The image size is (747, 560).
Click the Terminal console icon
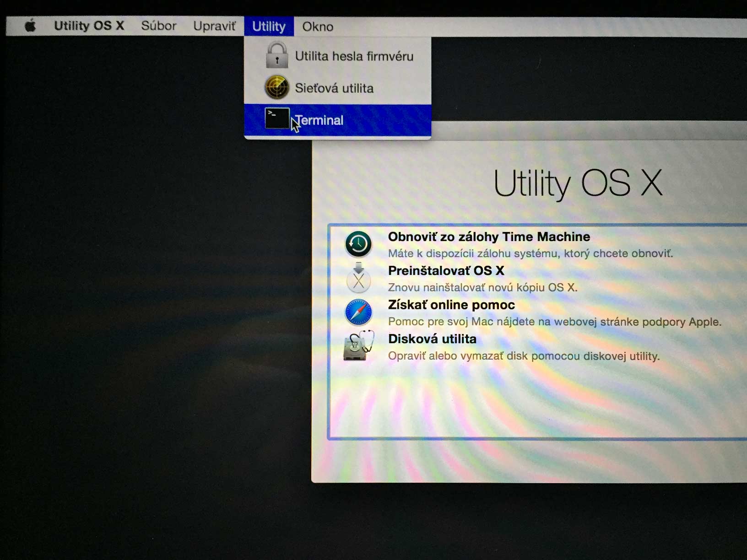point(277,118)
